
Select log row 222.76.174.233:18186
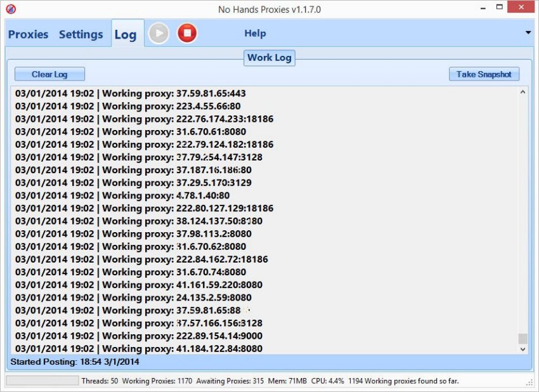[145, 119]
